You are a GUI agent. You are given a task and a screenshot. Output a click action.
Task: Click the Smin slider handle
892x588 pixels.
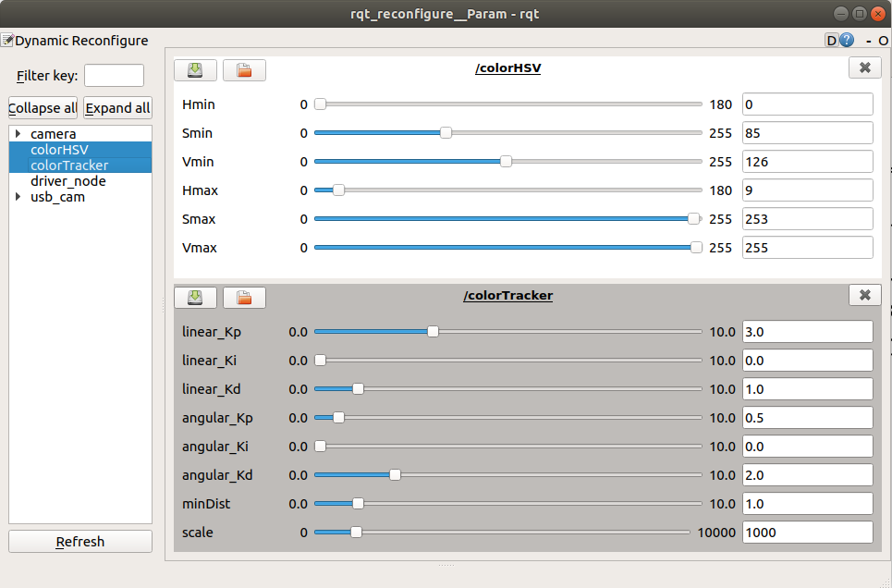pyautogui.click(x=446, y=132)
